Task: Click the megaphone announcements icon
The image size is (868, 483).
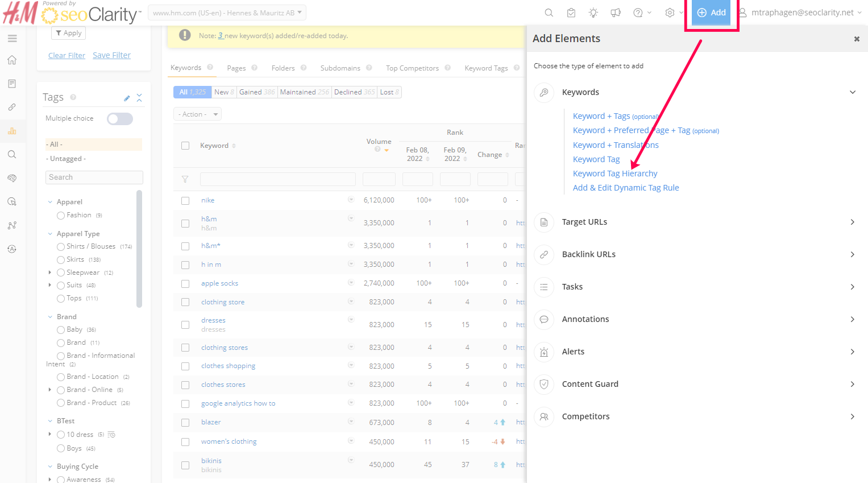Action: 616,13
